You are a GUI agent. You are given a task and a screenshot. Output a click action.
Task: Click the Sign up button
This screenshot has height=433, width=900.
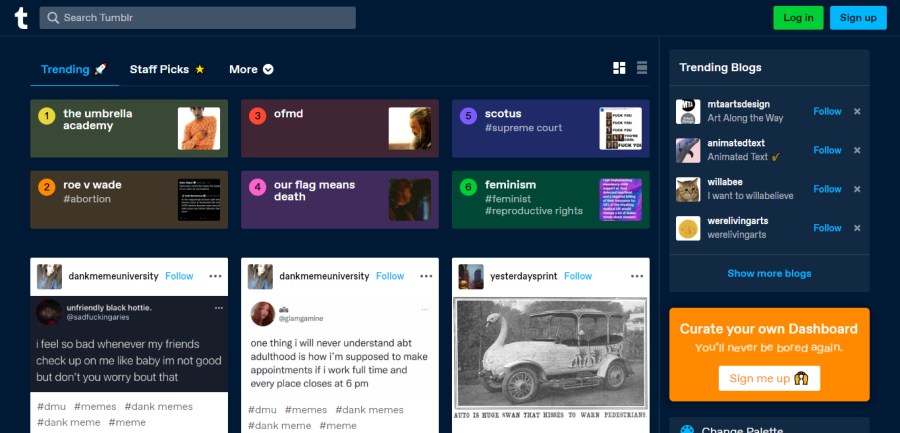pyautogui.click(x=858, y=18)
